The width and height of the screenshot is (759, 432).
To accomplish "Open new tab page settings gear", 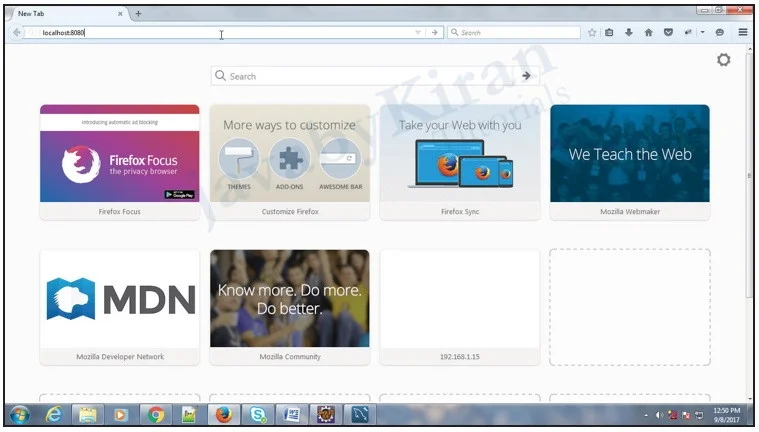I will point(724,60).
